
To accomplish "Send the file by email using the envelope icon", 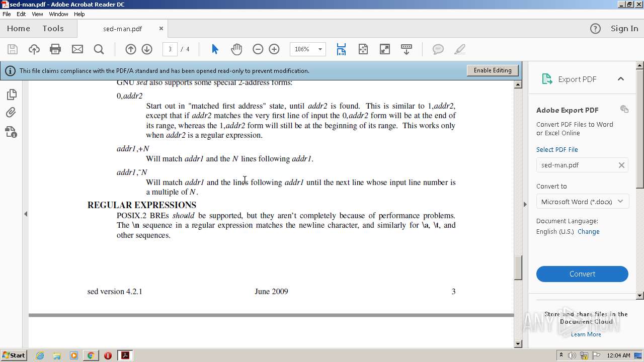I will coord(77,49).
